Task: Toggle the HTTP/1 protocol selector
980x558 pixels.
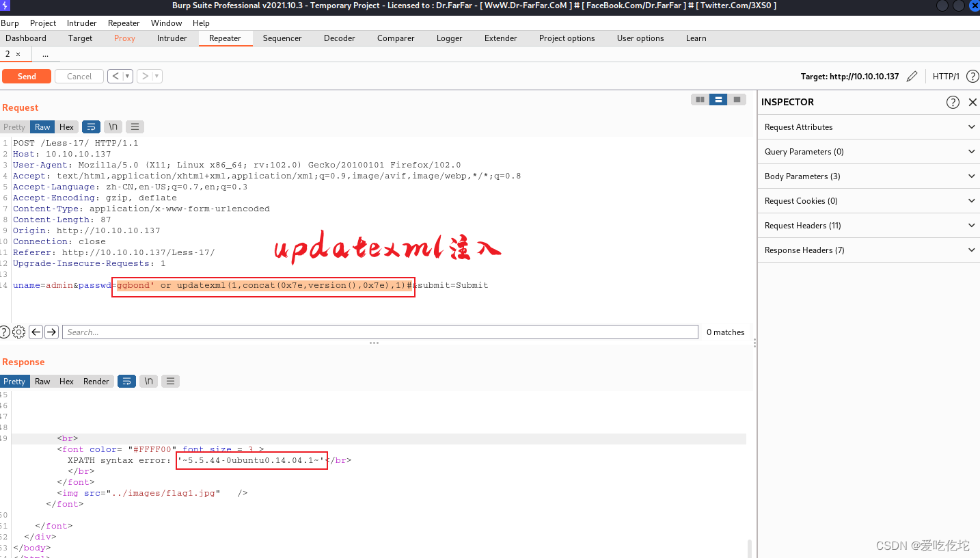Action: tap(946, 76)
